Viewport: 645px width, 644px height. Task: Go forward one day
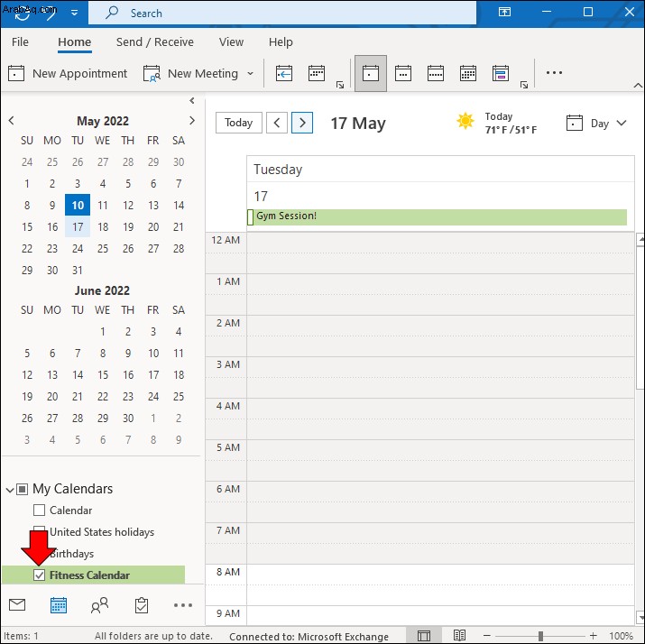pyautogui.click(x=302, y=123)
